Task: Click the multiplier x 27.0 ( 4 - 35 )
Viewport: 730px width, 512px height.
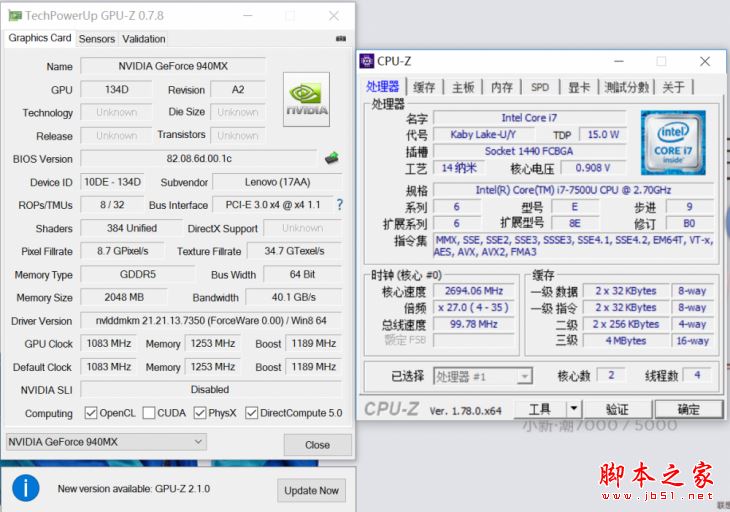Action: coord(473,308)
